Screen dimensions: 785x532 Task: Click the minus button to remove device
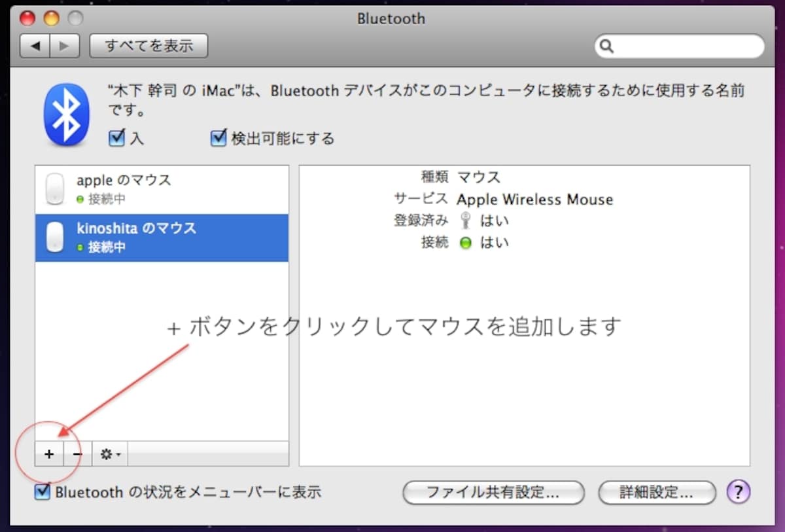tap(77, 453)
